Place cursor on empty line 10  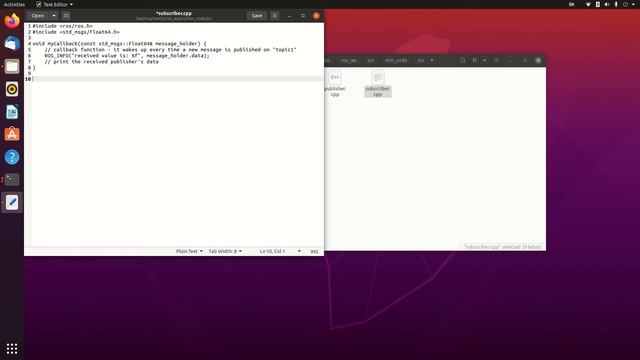pos(178,79)
